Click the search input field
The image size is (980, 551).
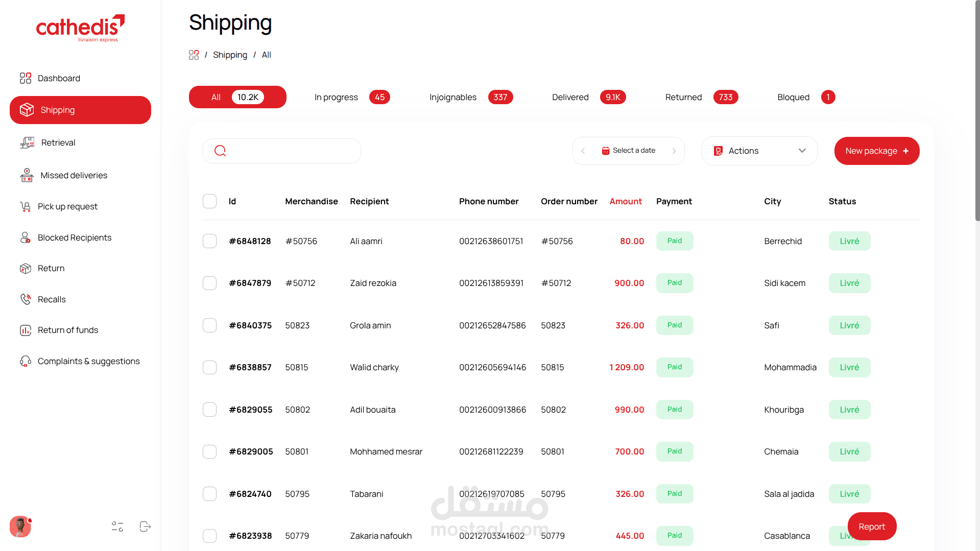(x=282, y=151)
